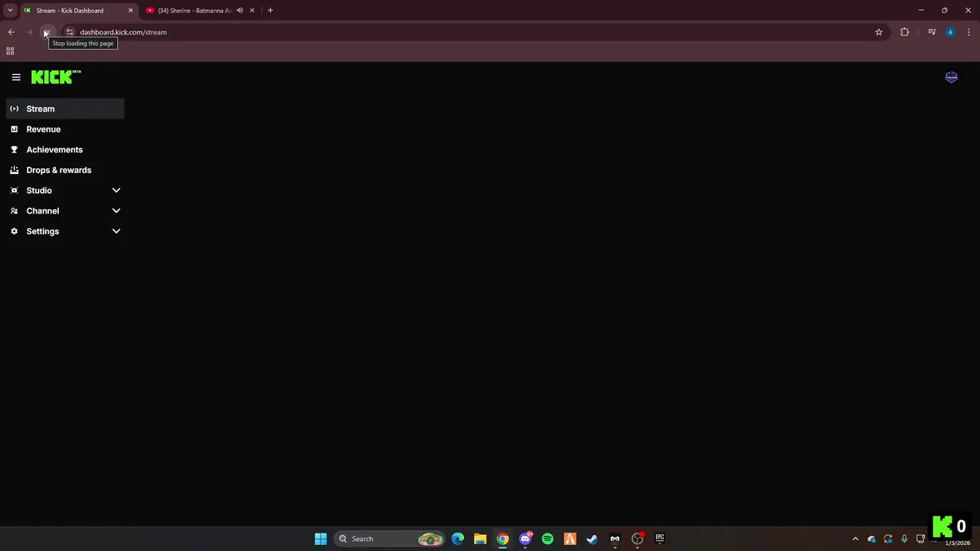
Task: Click the Studio sidebar icon
Action: click(x=14, y=191)
